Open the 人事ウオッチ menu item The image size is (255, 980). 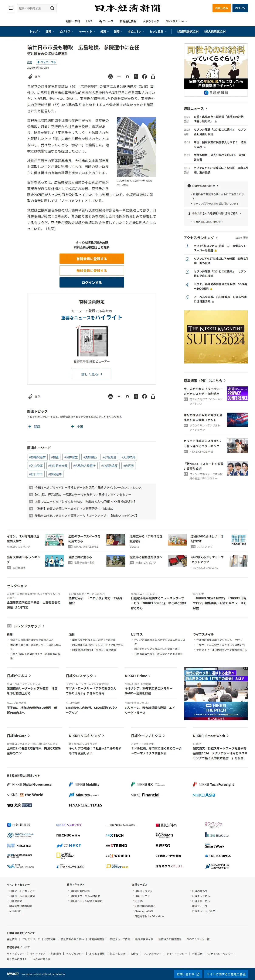[151, 21]
